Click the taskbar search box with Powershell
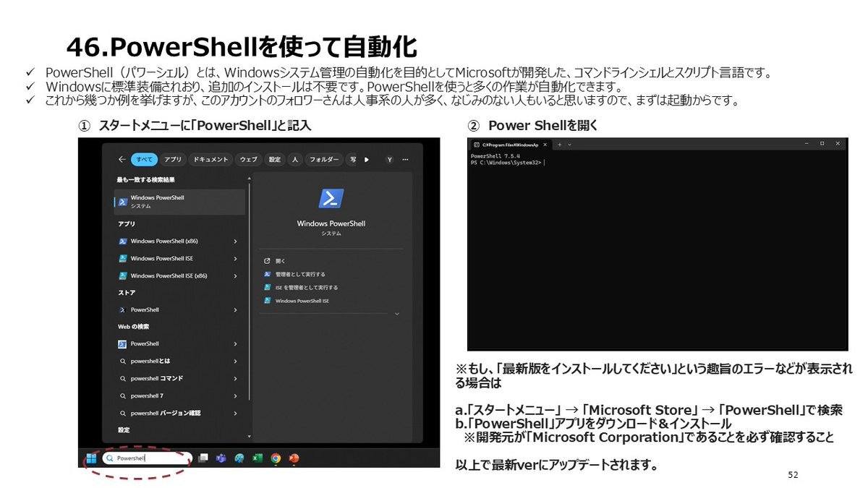Viewport: 868px width, 488px height. (147, 458)
